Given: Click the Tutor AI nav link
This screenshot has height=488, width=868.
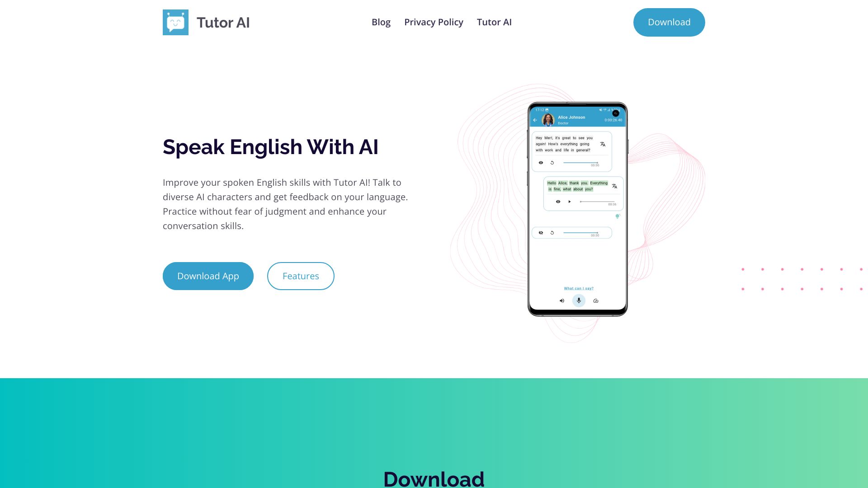Looking at the screenshot, I should click(x=494, y=22).
